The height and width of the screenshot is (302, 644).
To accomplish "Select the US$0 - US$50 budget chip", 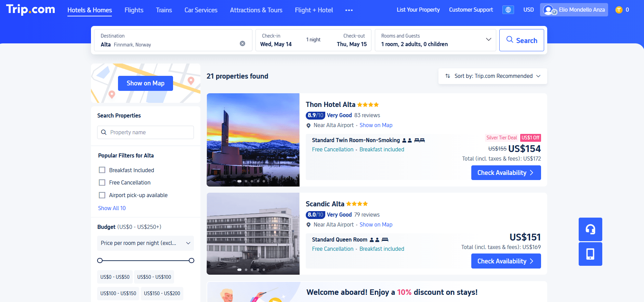I will point(115,277).
